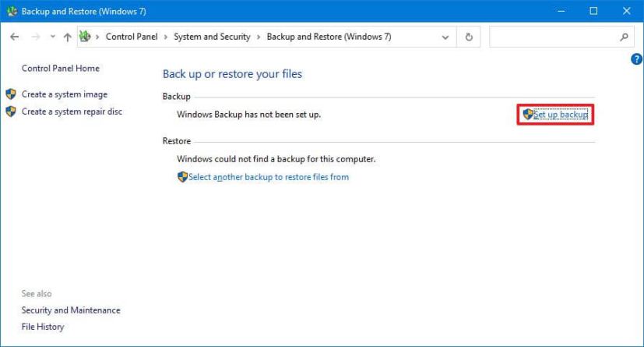This screenshot has width=644, height=347.
Task: Open Create a system image
Action: pyautogui.click(x=64, y=94)
